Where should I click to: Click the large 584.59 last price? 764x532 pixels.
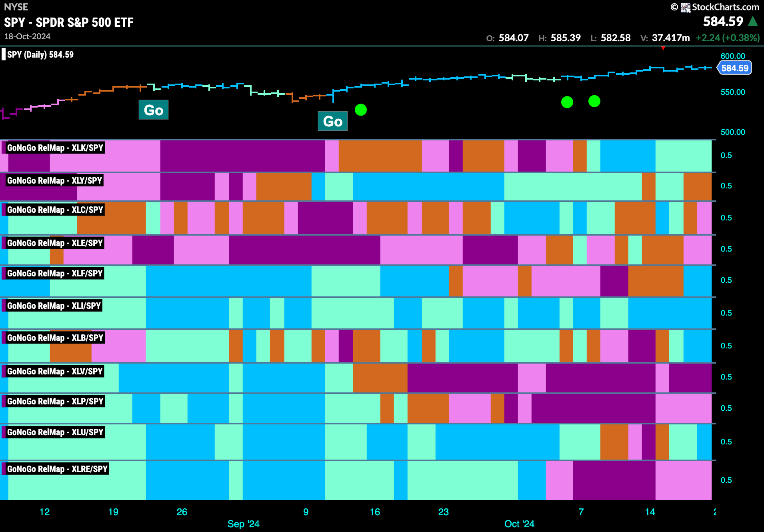click(x=723, y=21)
